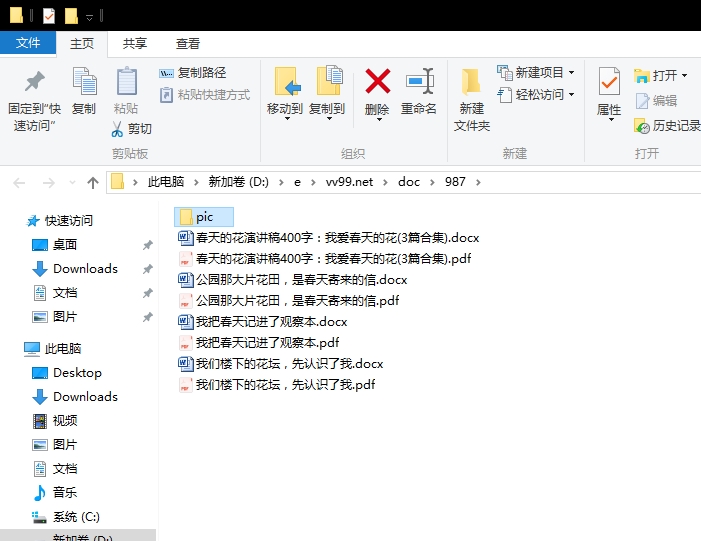Viewport: 701px width, 541px height.
Task: Click Edit (编辑) in ribbon
Action: point(656,101)
